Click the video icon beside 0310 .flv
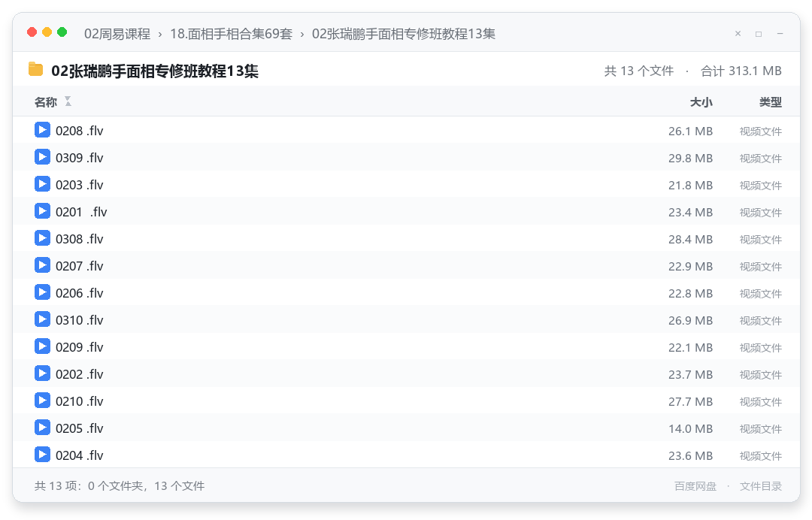This screenshot has width=812, height=520. 42,319
